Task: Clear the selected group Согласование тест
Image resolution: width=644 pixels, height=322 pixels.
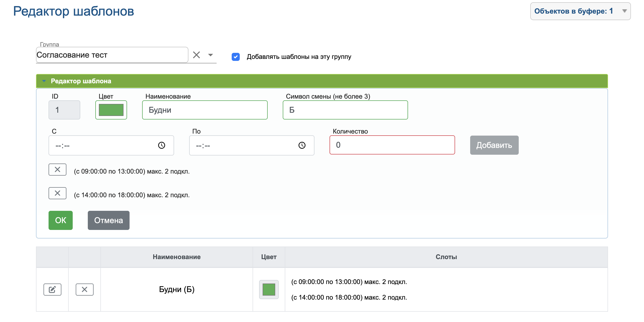Action: pos(196,55)
